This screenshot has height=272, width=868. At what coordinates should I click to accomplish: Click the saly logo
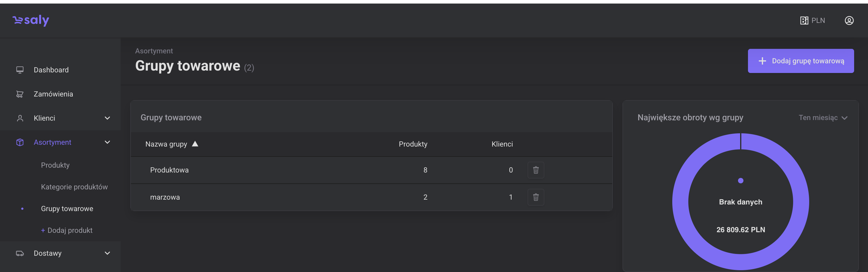pos(31,20)
